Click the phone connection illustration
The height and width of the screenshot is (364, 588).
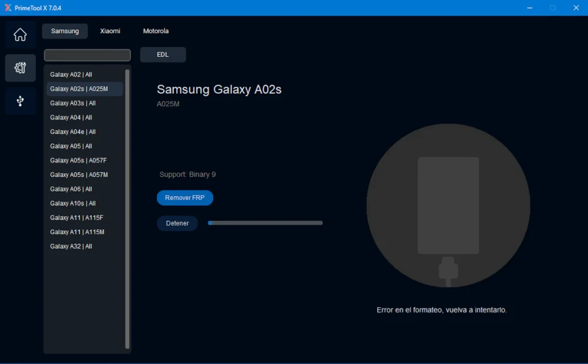coord(448,206)
